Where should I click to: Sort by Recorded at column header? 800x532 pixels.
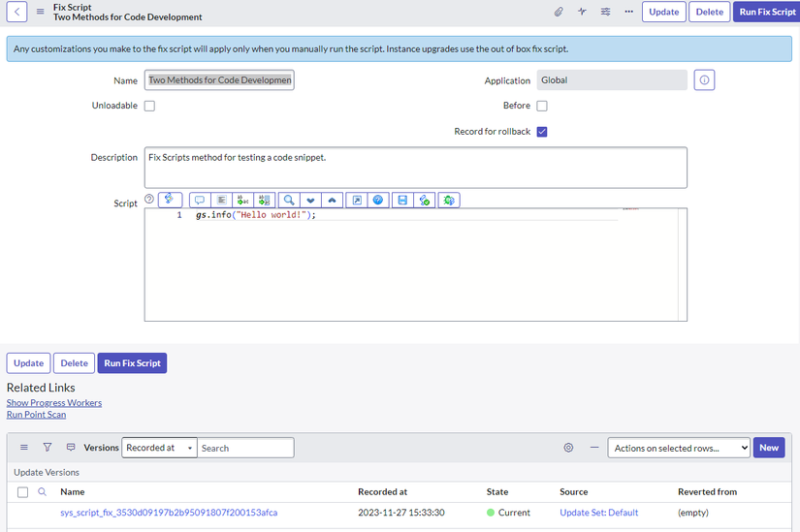pos(383,492)
